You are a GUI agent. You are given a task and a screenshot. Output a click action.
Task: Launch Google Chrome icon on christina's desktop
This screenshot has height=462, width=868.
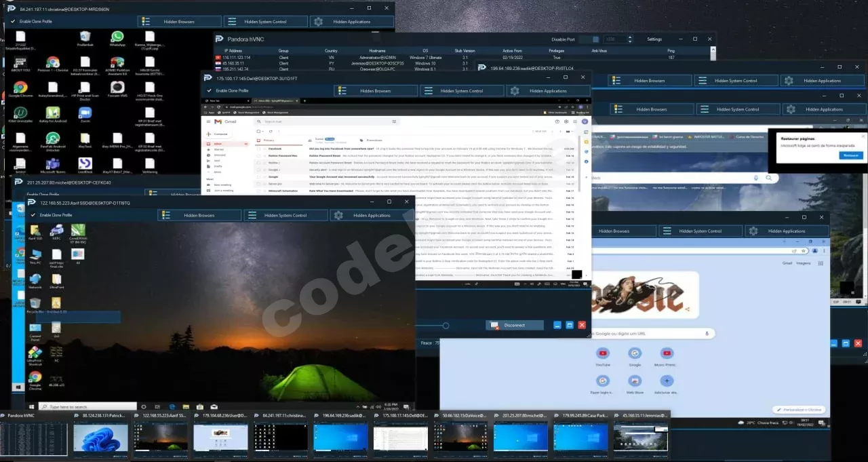tap(20, 90)
